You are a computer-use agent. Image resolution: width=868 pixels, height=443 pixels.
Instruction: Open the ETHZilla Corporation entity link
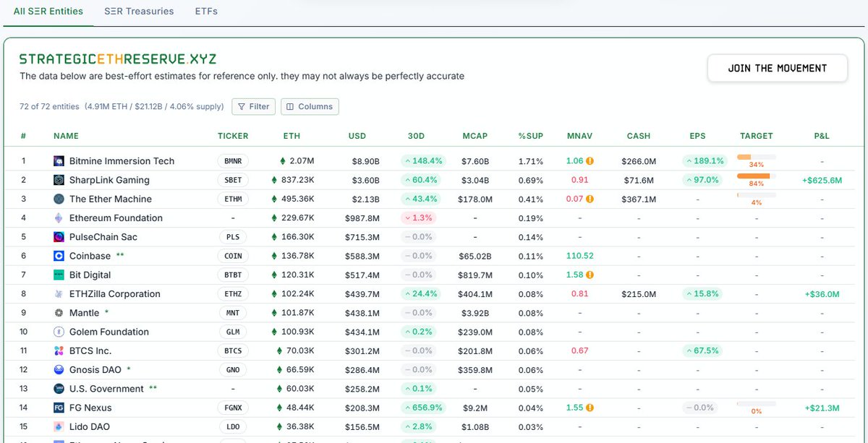pos(115,294)
